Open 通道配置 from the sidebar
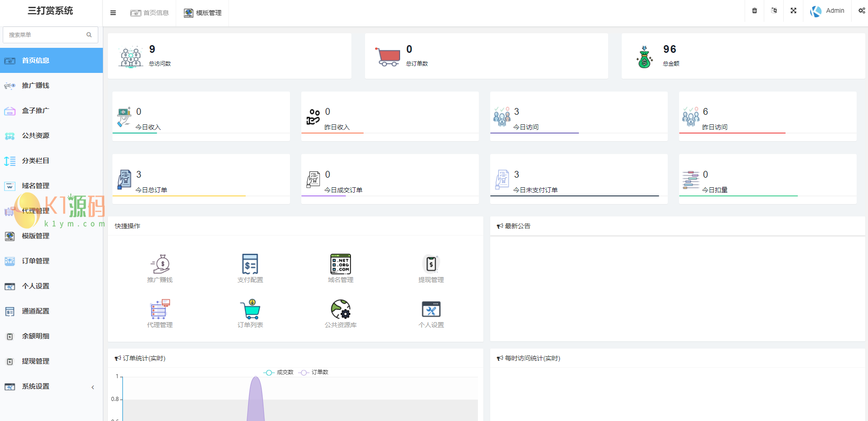868x421 pixels. pyautogui.click(x=36, y=311)
